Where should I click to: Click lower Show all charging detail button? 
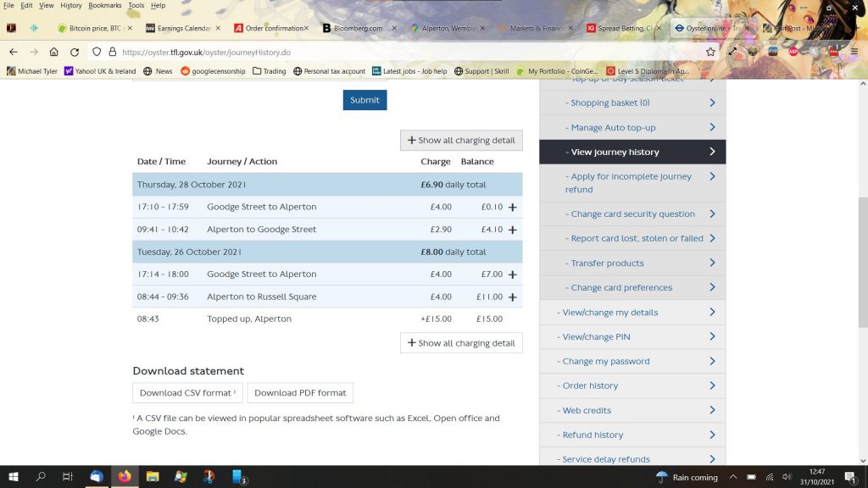click(x=461, y=343)
